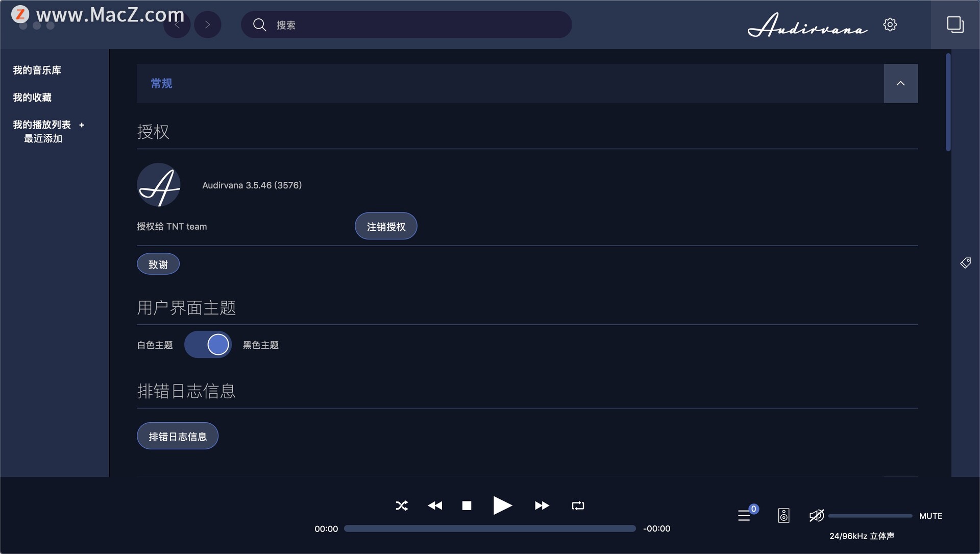Skip to the previous track
The height and width of the screenshot is (554, 980).
pyautogui.click(x=435, y=505)
